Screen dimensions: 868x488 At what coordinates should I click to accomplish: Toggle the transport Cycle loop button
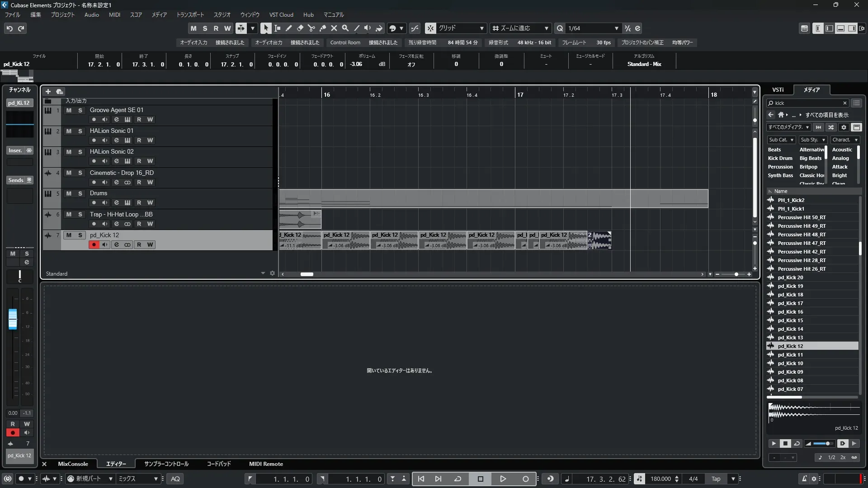point(458,479)
